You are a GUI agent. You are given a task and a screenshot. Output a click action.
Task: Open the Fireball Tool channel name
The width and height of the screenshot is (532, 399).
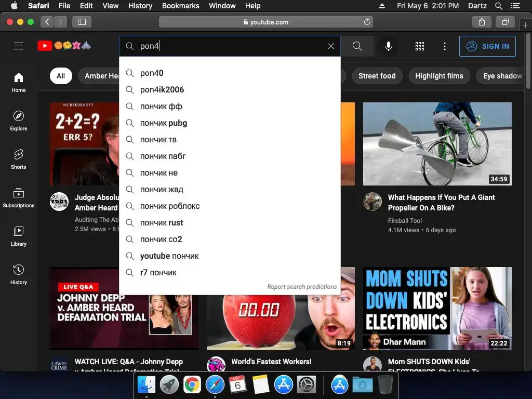tap(405, 220)
